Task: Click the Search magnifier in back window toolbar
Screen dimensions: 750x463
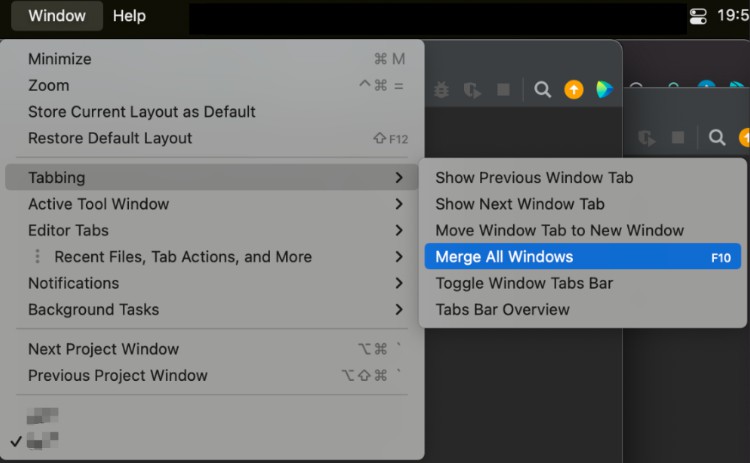Action: [x=717, y=138]
